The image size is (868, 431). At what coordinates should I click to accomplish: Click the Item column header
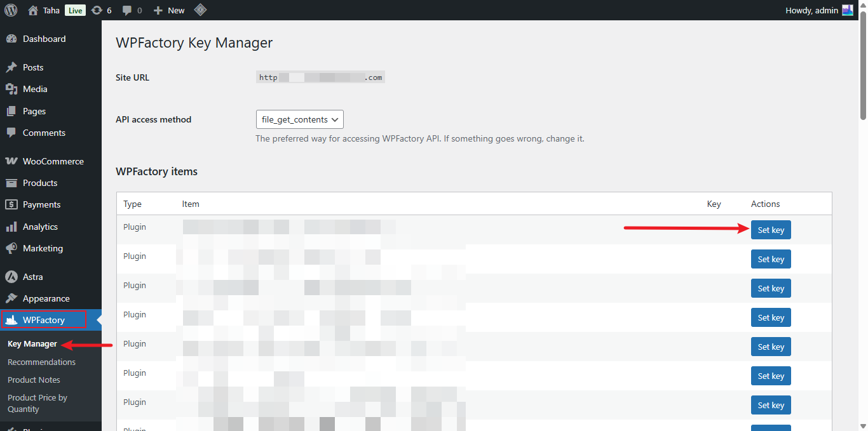pyautogui.click(x=191, y=204)
